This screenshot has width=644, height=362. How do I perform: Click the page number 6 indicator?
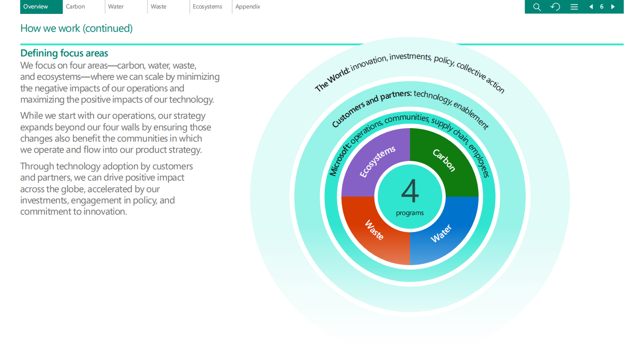pyautogui.click(x=602, y=7)
